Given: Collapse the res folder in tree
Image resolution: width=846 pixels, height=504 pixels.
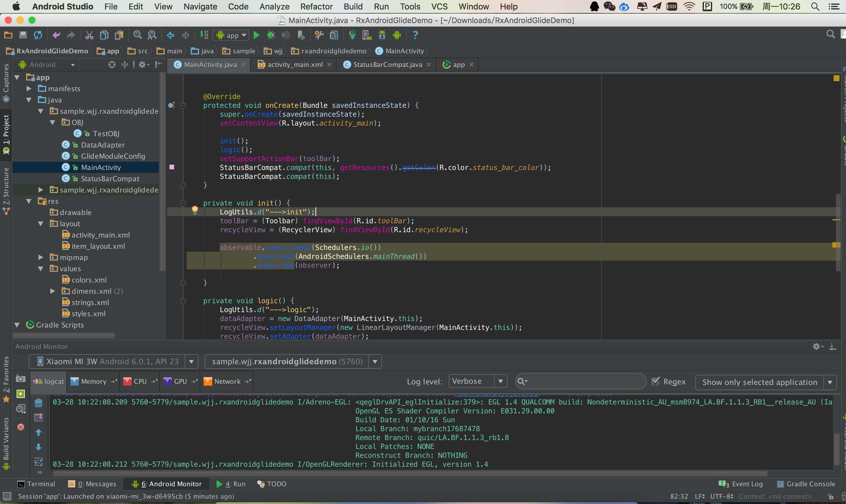Looking at the screenshot, I should [x=29, y=201].
